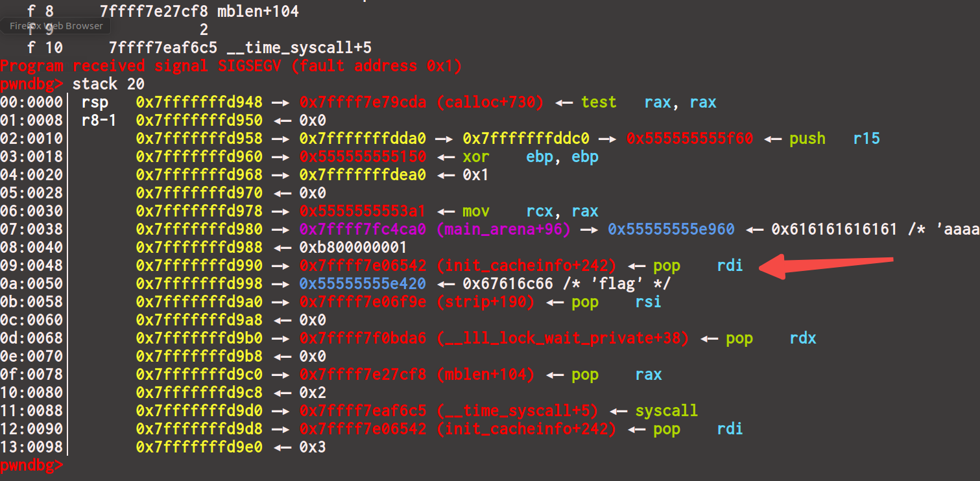This screenshot has height=481, width=980.
Task: Click the 'push r15' instruction
Action: (834, 139)
